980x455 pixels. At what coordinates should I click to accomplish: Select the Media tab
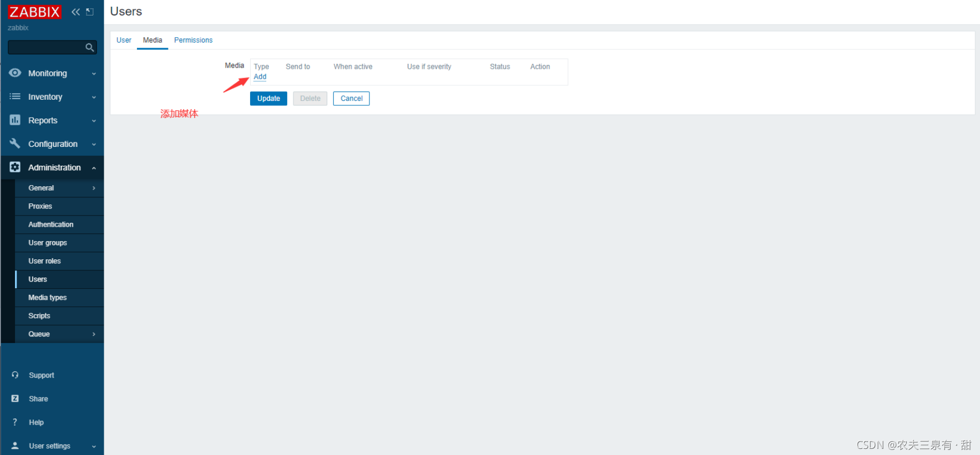pos(153,40)
